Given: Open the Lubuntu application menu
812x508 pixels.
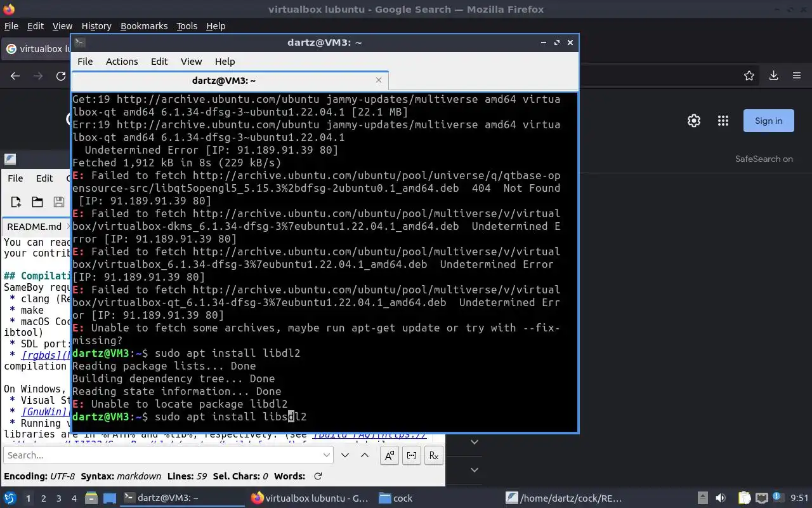Looking at the screenshot, I should 10,498.
